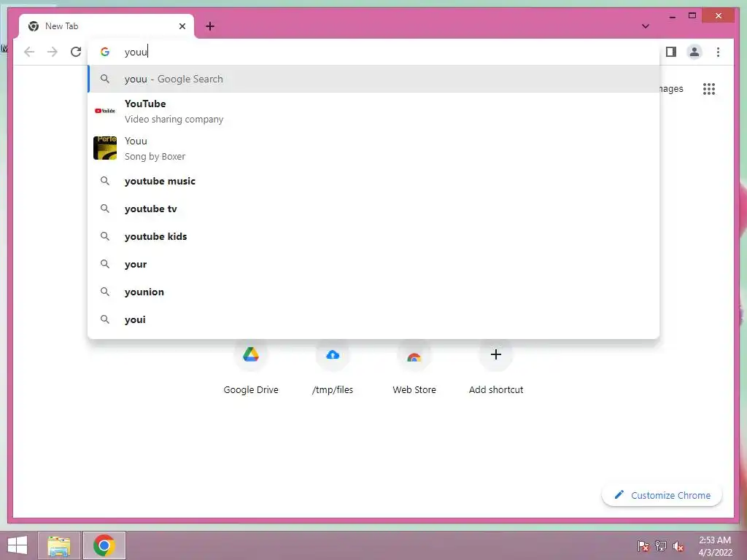
Task: Select the 'younion' suggestion
Action: (x=373, y=292)
